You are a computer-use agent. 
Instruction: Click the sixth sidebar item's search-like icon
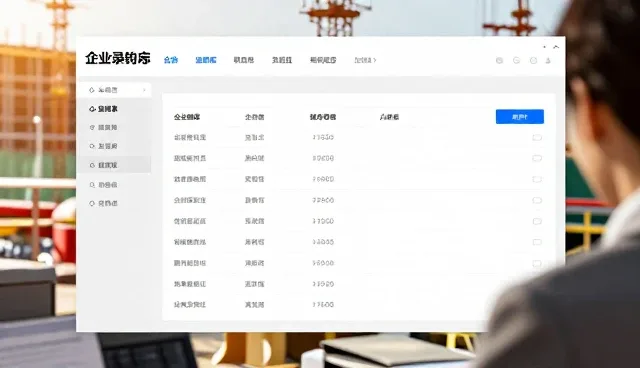point(92,185)
